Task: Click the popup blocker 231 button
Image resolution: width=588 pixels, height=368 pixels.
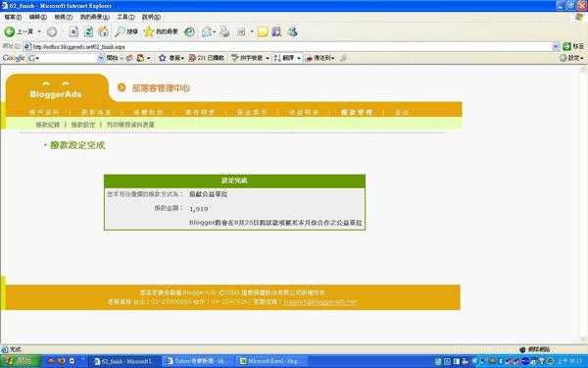Action: click(206, 58)
